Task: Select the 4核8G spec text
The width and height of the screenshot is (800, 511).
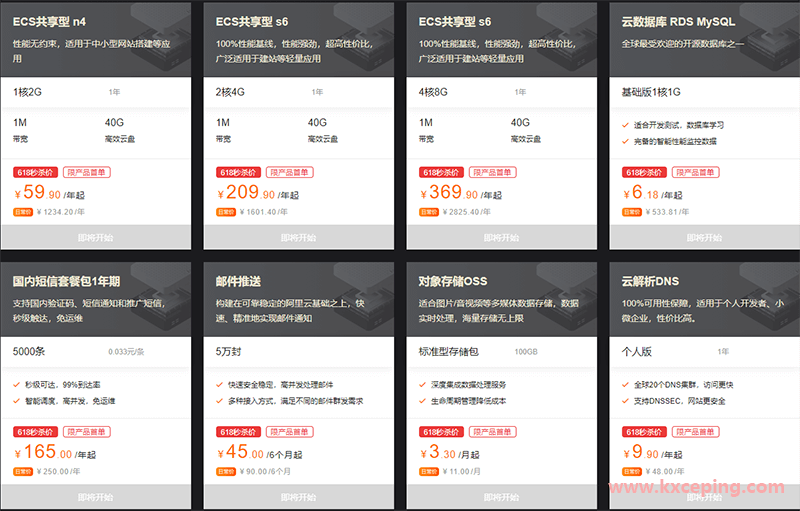Action: pos(433,92)
